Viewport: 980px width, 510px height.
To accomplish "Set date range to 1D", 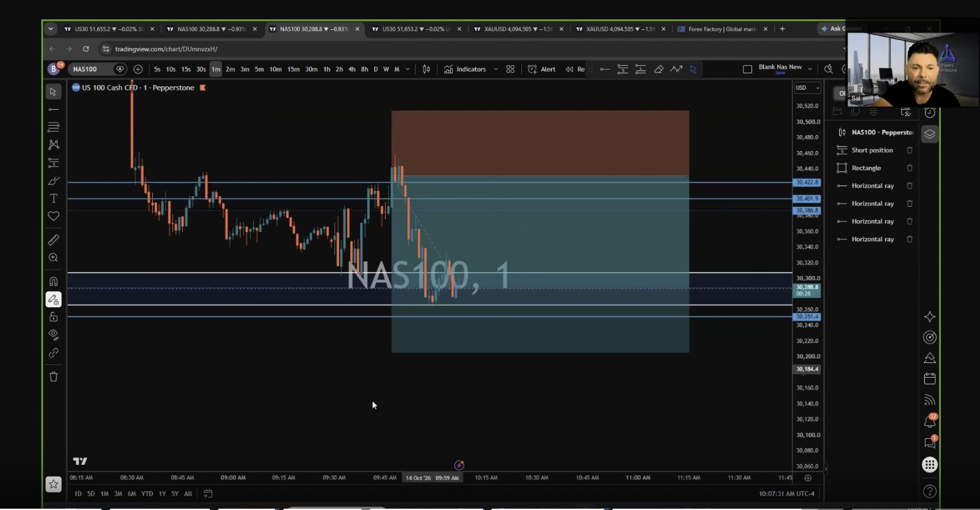I will pos(78,493).
